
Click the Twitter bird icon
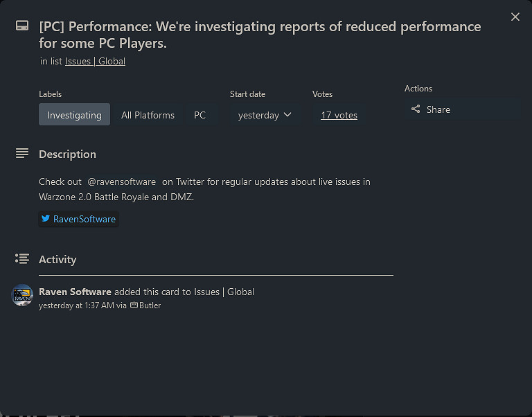click(x=46, y=219)
